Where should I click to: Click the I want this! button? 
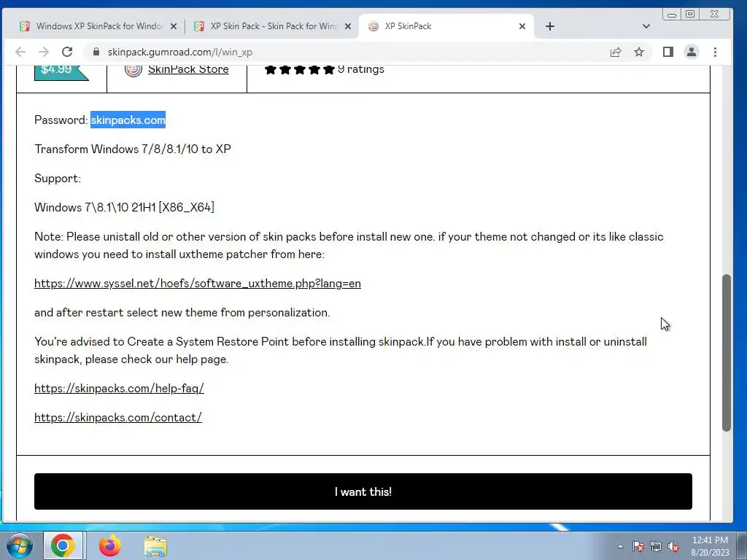point(363,491)
